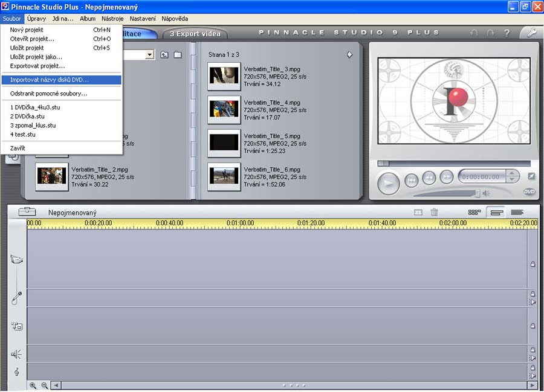Switch to text list view icon

point(517,212)
